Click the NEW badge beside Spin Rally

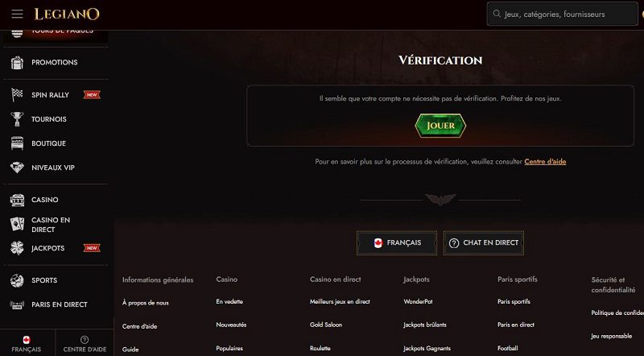tap(92, 95)
